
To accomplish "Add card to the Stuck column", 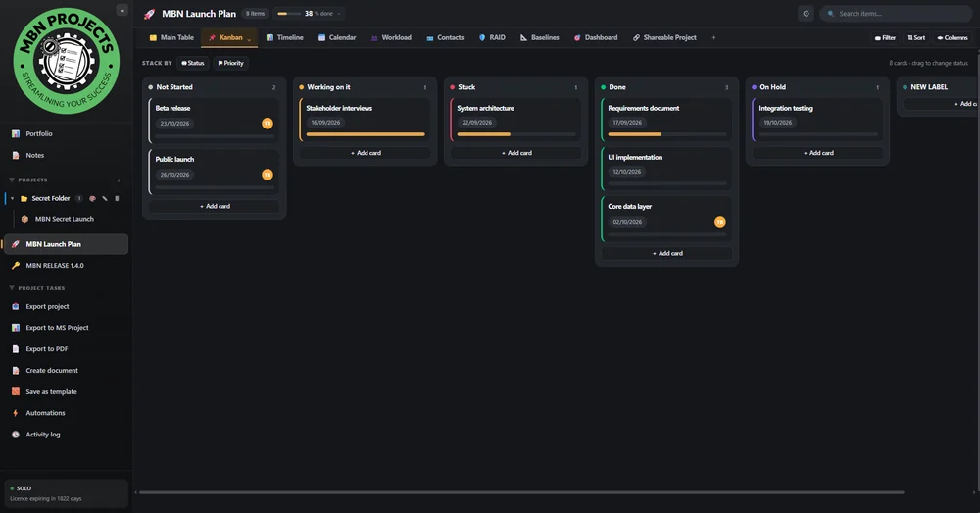I will 516,153.
